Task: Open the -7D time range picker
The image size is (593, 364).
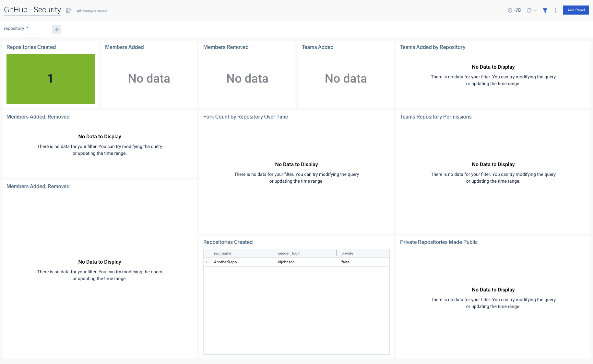Action: point(515,10)
